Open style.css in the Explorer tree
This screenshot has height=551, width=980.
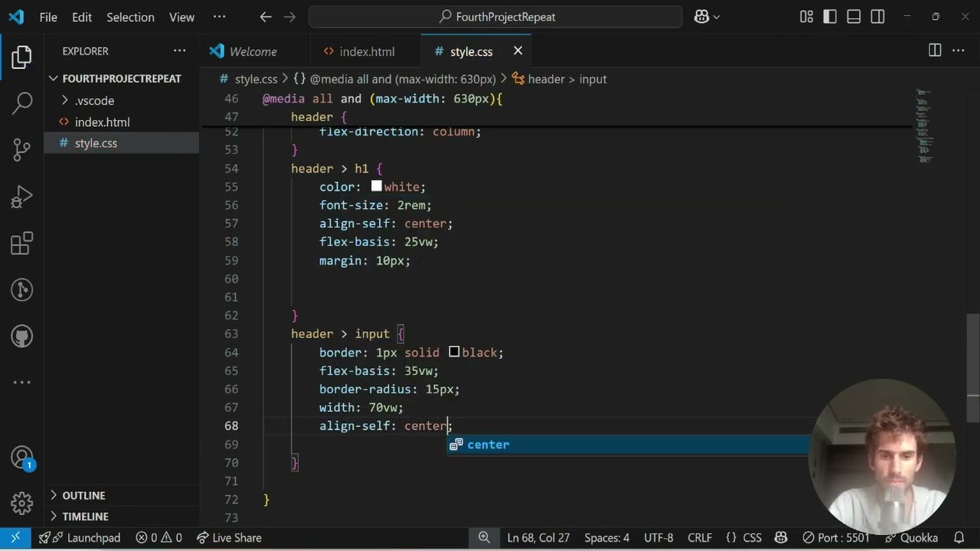tap(96, 143)
